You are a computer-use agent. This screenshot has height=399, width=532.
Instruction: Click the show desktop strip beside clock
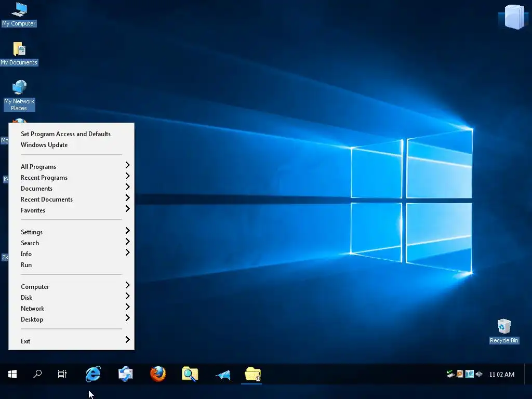click(528, 374)
